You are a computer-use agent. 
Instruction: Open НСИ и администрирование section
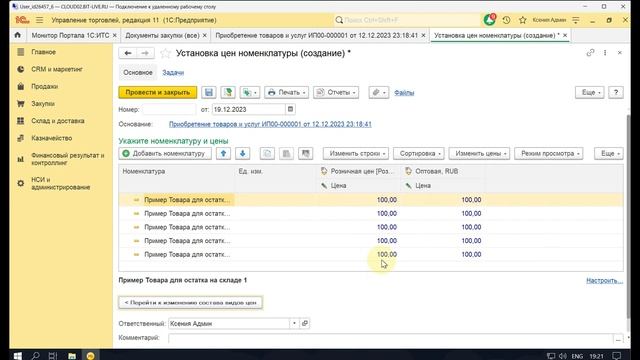point(60,183)
